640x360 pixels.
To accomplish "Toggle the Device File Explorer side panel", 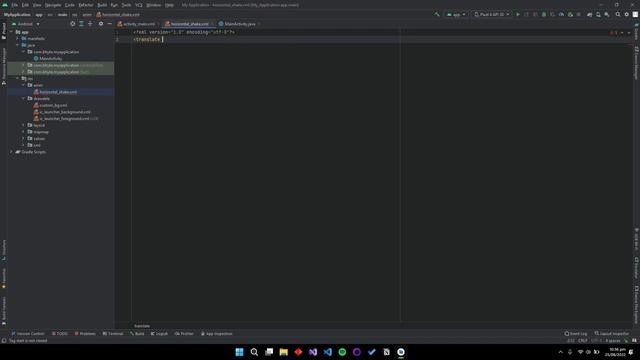I will 636,304.
